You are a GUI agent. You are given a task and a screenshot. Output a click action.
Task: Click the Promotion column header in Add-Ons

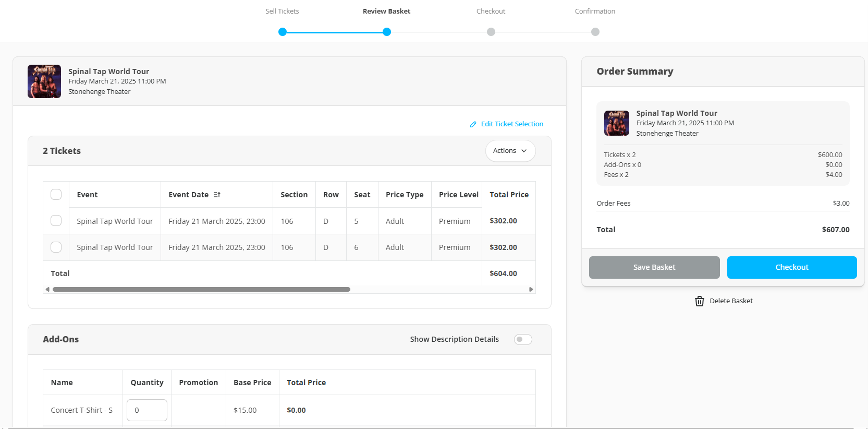tap(199, 383)
